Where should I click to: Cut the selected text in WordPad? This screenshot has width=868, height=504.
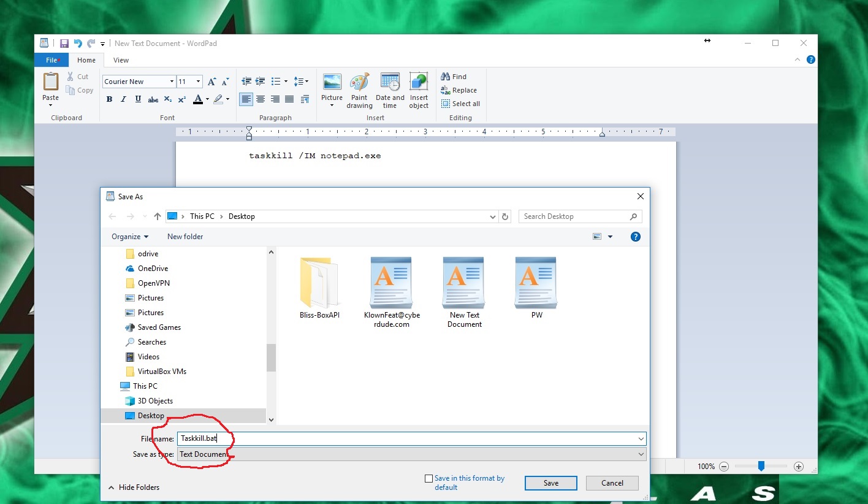[78, 77]
